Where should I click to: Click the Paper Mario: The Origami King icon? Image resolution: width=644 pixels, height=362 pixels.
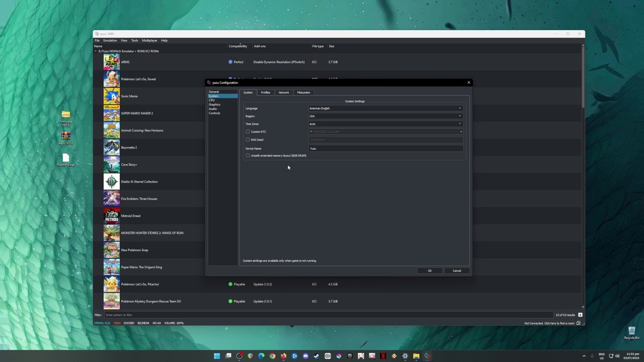pos(112,267)
